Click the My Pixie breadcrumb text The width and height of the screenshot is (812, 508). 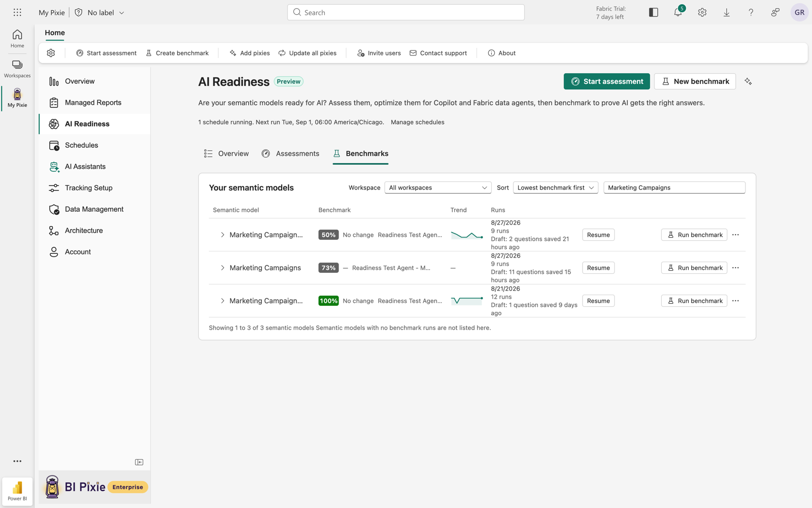pyautogui.click(x=52, y=12)
